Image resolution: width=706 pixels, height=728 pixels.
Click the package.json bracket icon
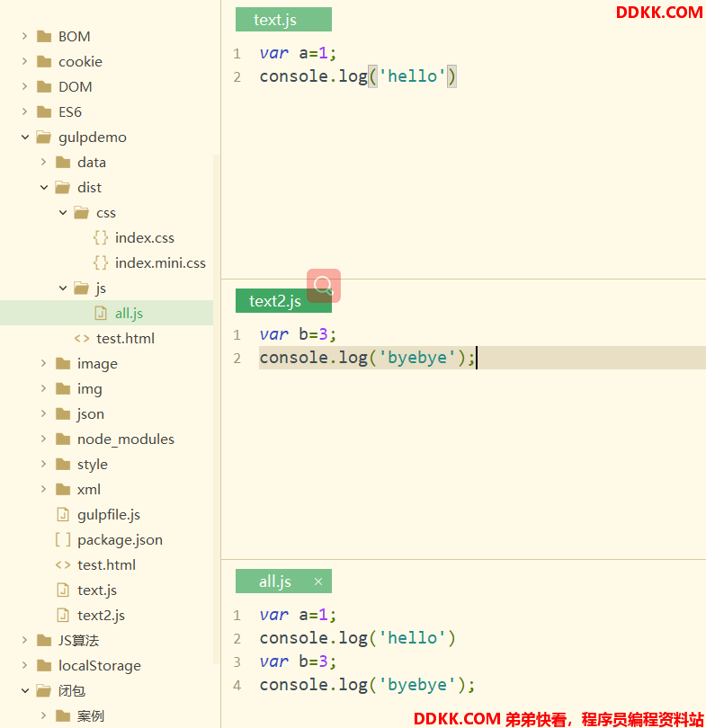coord(63,539)
